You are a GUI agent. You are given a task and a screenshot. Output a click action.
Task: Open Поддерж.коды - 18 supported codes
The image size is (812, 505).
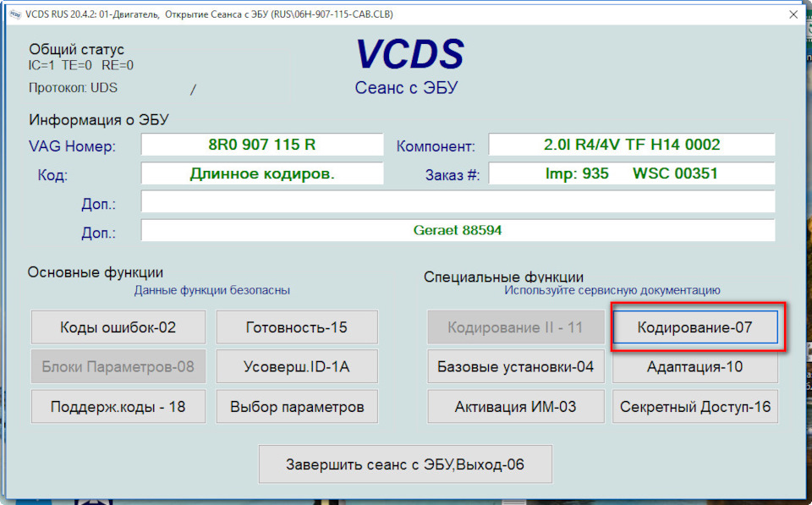tap(118, 406)
